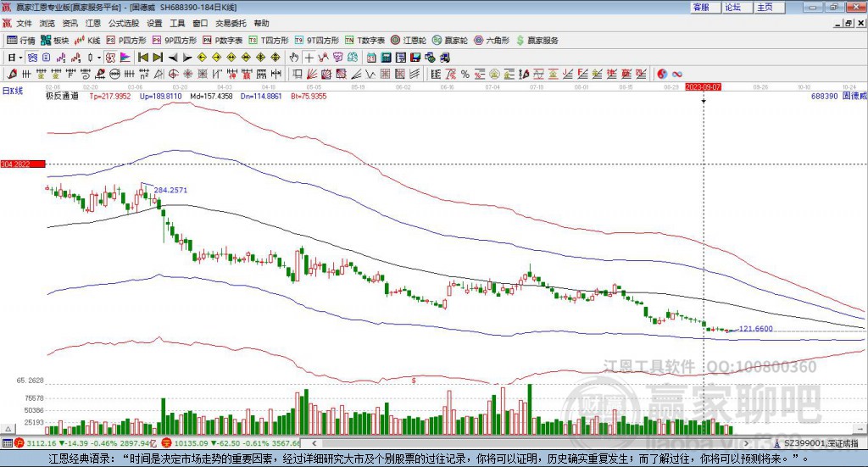Click the Dn=114.8861 indicator value
Screen dimensions: 868x467
pyautogui.click(x=261, y=96)
